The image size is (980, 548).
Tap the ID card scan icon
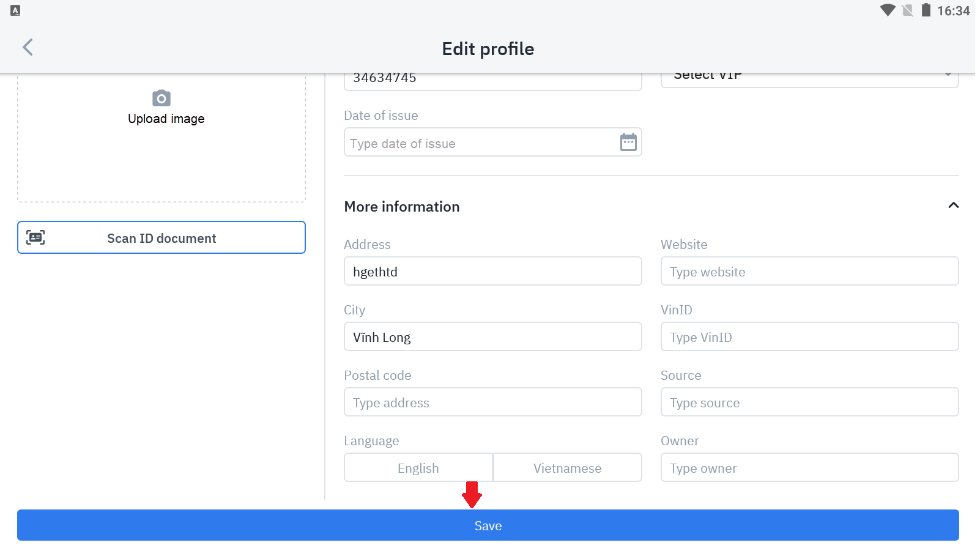click(35, 237)
